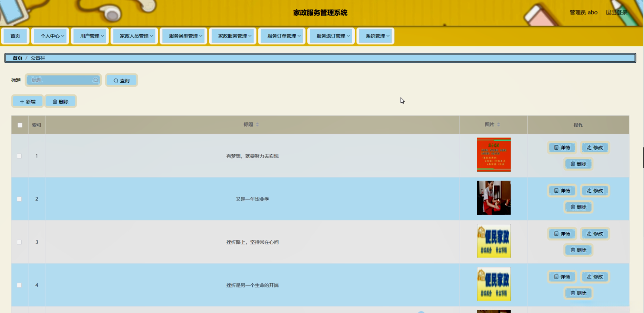644x313 pixels.
Task: View 详情 for 又是一年毕业季
Action: pos(562,191)
